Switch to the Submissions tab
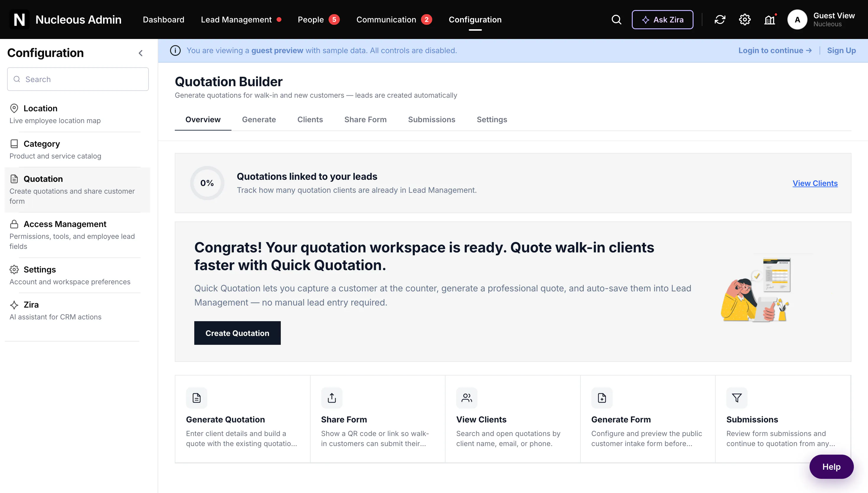 coord(432,120)
